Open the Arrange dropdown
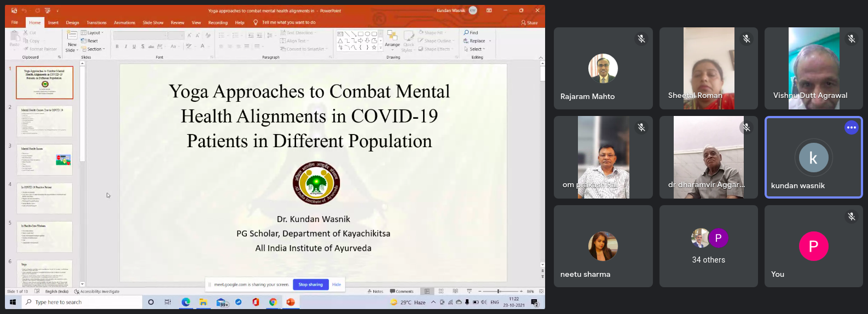 (x=392, y=41)
